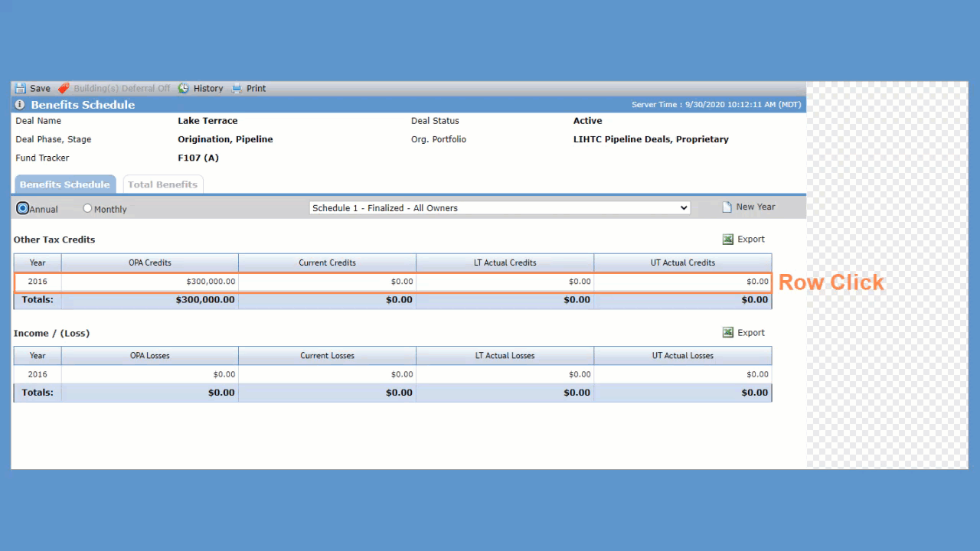The width and height of the screenshot is (980, 551).
Task: Click the Totals $300,000.00 value
Action: pos(205,300)
